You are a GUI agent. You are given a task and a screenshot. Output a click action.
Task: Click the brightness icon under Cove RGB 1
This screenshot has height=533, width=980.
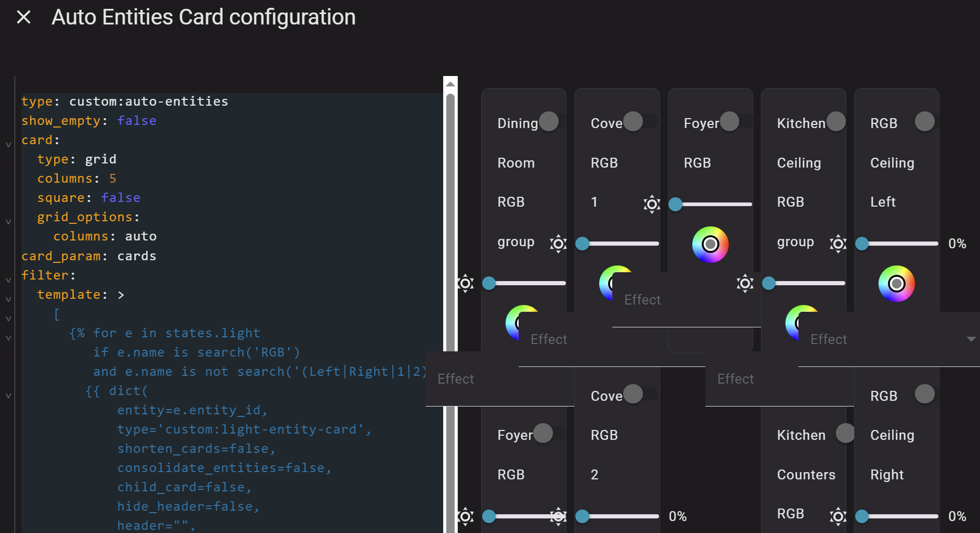point(652,204)
